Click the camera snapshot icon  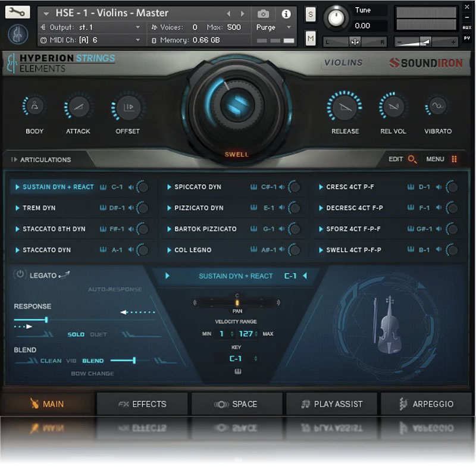tap(264, 14)
